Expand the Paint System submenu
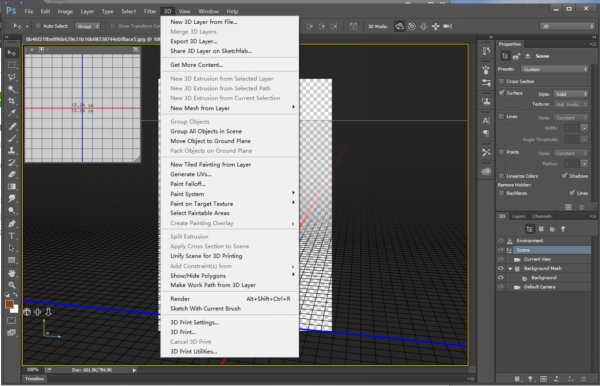The height and width of the screenshot is (386, 600). (x=230, y=194)
